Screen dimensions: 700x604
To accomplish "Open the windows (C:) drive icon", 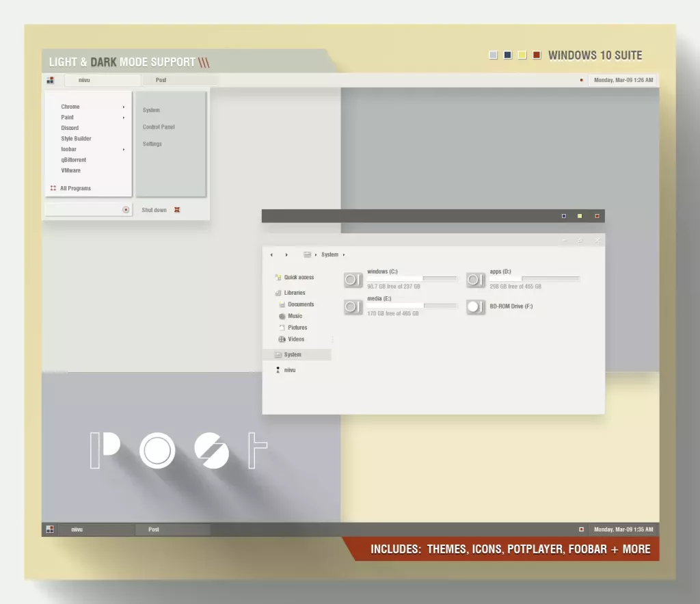I will click(353, 280).
